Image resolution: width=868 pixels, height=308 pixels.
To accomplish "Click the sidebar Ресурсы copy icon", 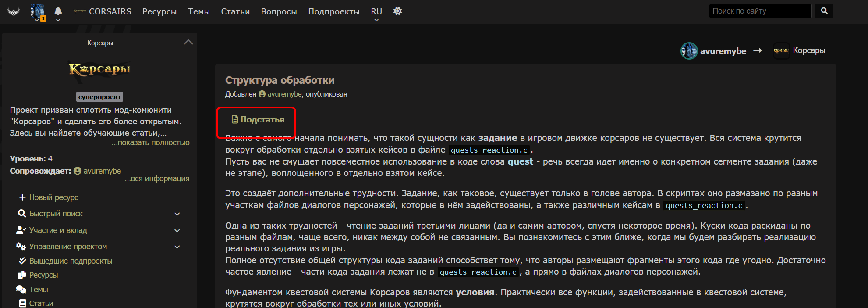I will point(22,275).
